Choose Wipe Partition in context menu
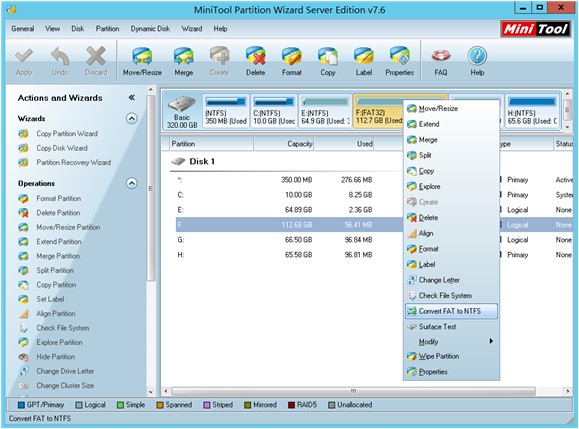 pyautogui.click(x=451, y=356)
